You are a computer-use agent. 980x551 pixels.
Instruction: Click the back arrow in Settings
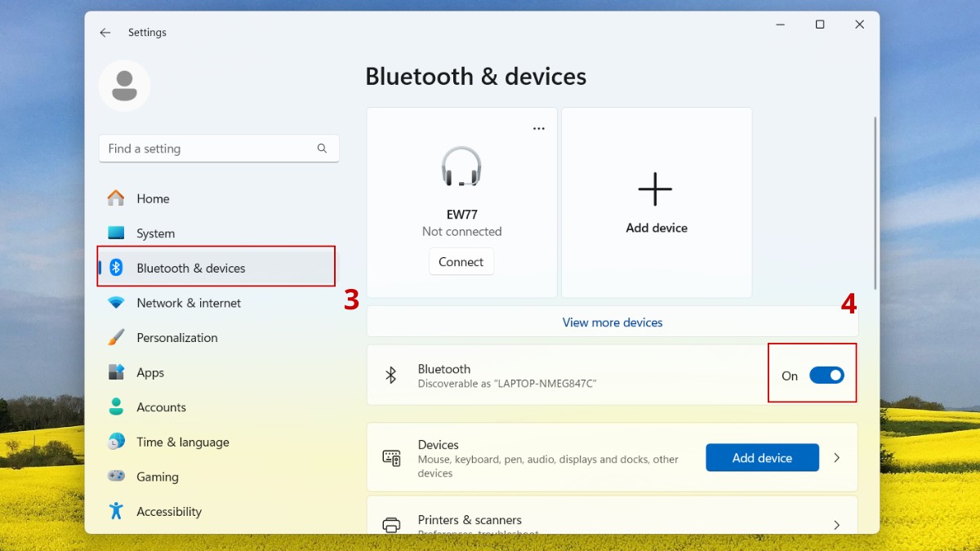(105, 33)
